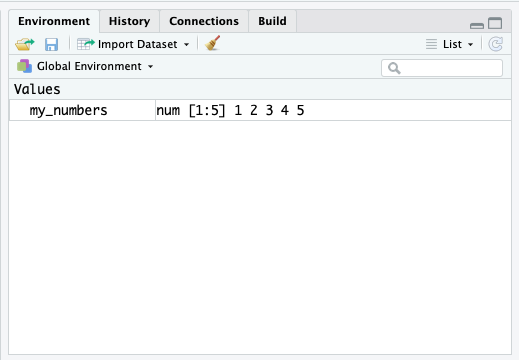Viewport: 519px width, 360px height.
Task: Switch to the History tab
Action: pyautogui.click(x=129, y=21)
